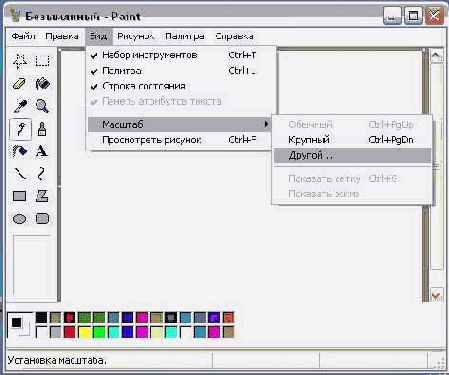The height and width of the screenshot is (375, 449).
Task: Pick the Eyedropper color picker tool
Action: coord(19,106)
